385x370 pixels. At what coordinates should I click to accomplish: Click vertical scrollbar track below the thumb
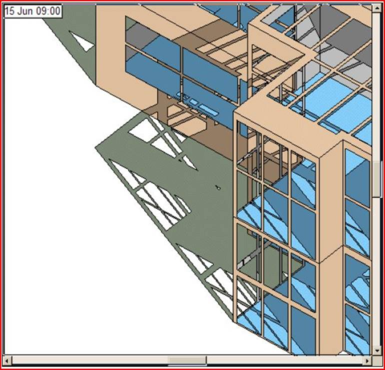377,272
